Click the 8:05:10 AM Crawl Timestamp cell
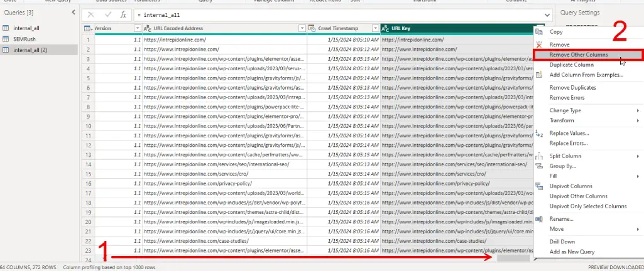This screenshot has width=644, height=271. click(x=344, y=40)
